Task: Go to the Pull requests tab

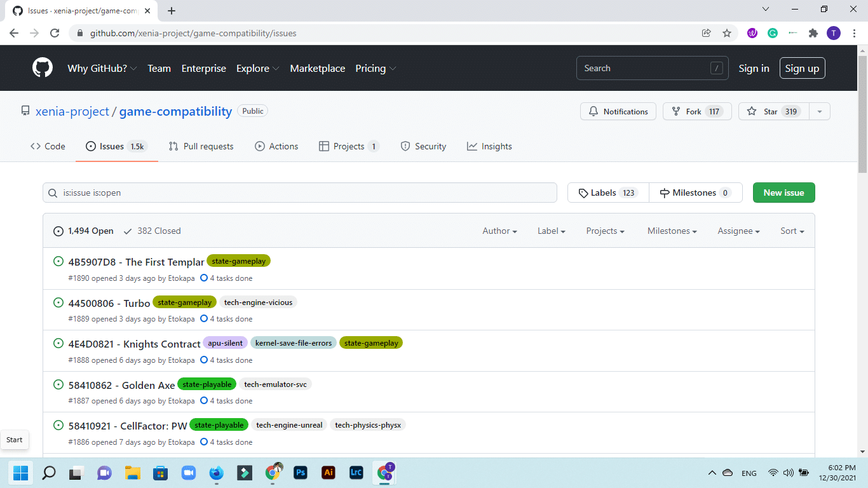Action: pyautogui.click(x=201, y=146)
